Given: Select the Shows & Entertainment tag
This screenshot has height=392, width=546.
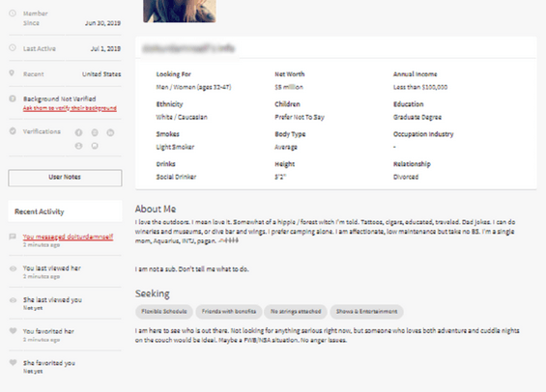Looking at the screenshot, I should coord(366,311).
